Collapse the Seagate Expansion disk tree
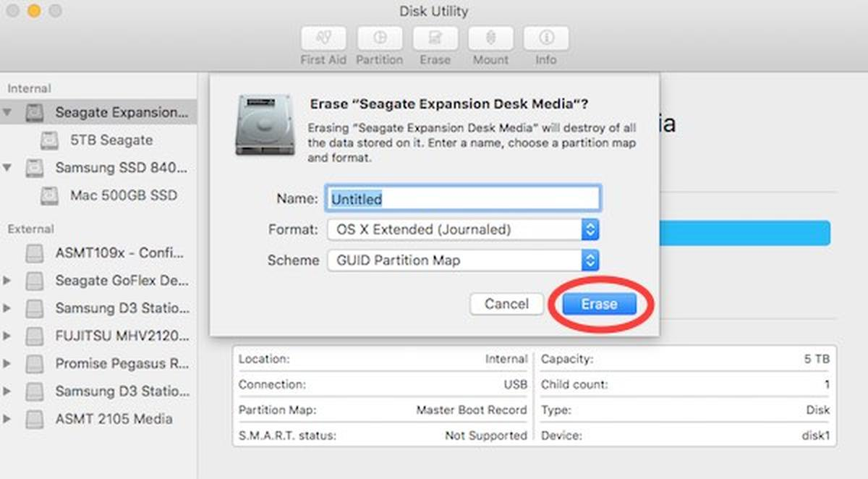The image size is (868, 479). point(7,113)
